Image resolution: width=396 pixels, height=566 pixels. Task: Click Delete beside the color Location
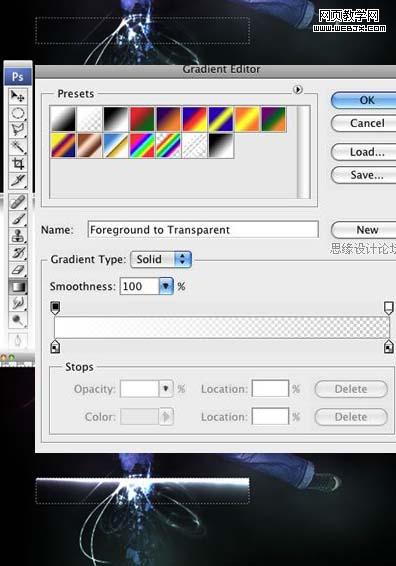coord(351,417)
